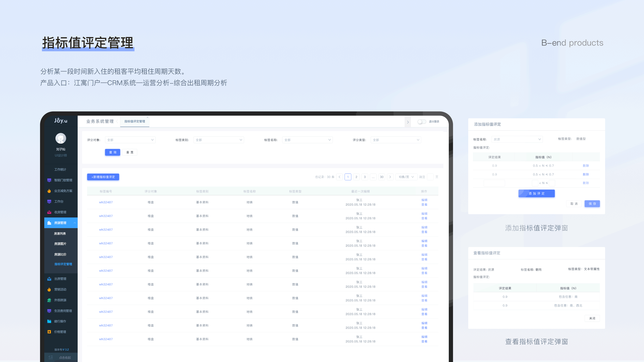Image resolution: width=644 pixels, height=362 pixels.
Task: Open the 10条/页 page size dropdown
Action: (406, 177)
